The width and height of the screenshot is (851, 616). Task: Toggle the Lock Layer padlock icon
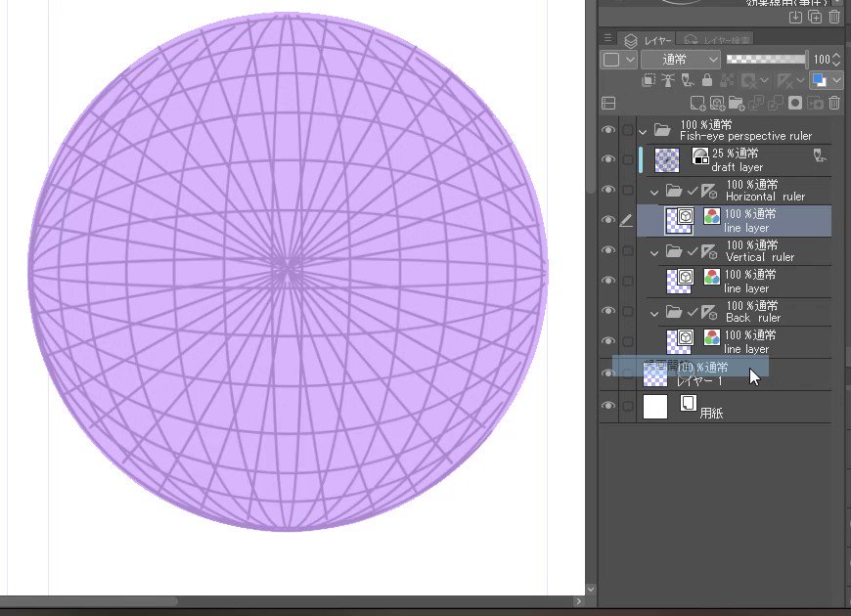[706, 81]
